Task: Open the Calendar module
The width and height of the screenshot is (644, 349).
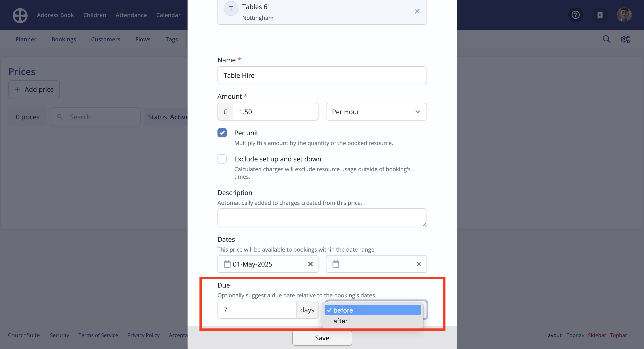Action: [x=168, y=15]
